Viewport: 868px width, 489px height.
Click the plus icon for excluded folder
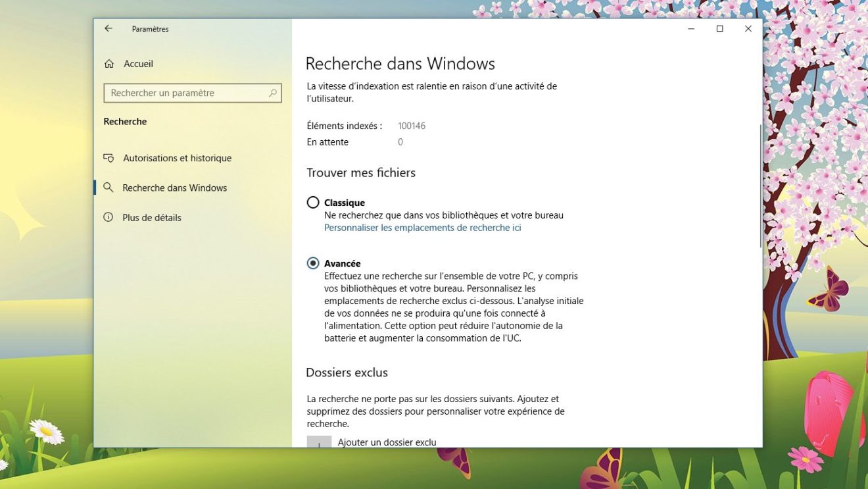tap(320, 442)
